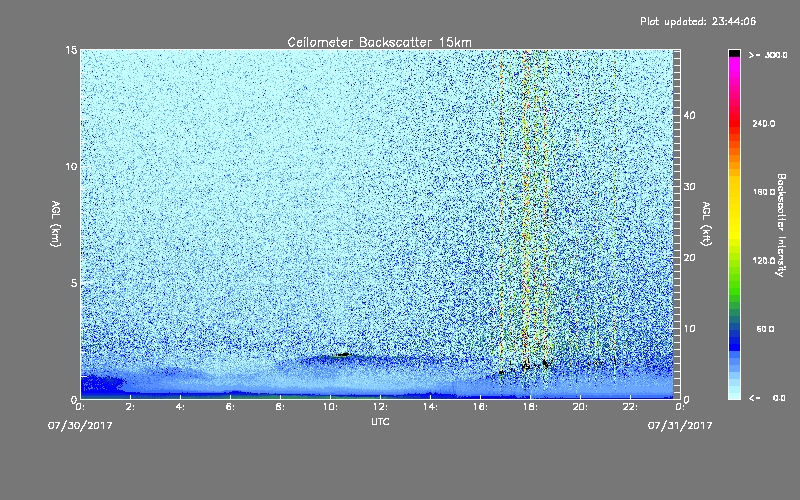Click the '6:' hour tick on the time axis
The width and height of the screenshot is (800, 500).
tap(230, 407)
